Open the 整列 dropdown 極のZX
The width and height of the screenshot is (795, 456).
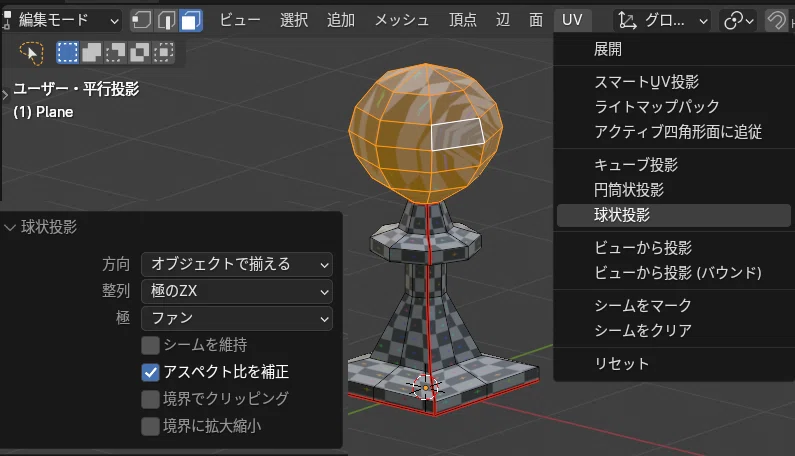(x=237, y=291)
